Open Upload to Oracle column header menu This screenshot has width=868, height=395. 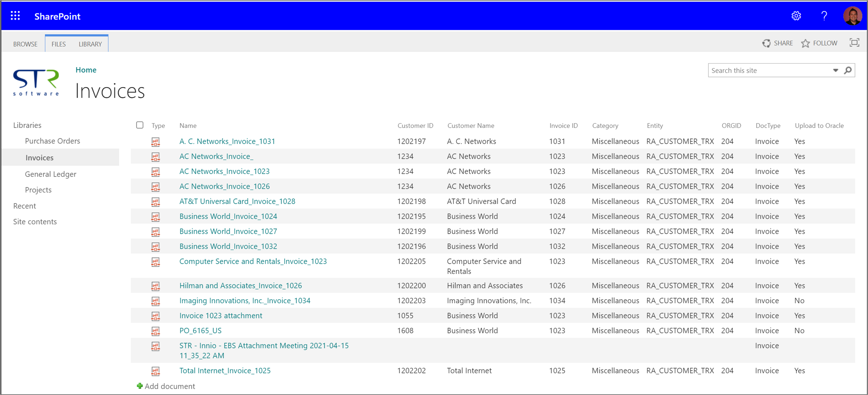click(819, 125)
